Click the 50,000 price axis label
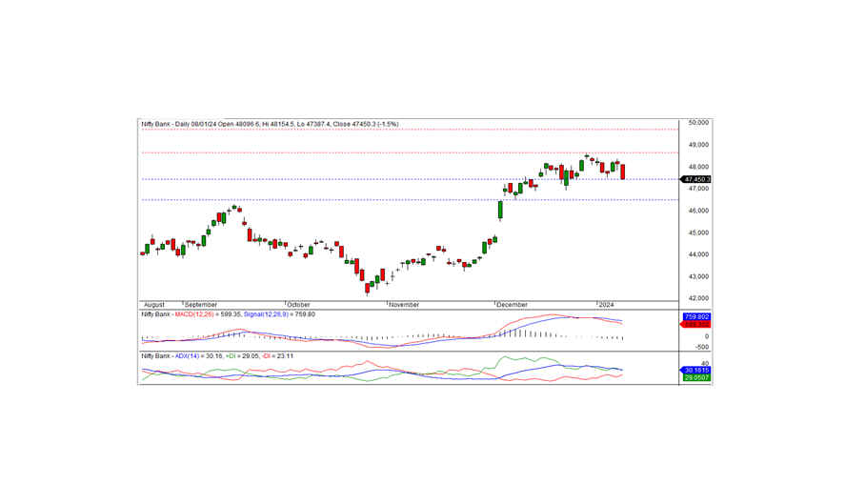845x504 pixels. tap(697, 123)
